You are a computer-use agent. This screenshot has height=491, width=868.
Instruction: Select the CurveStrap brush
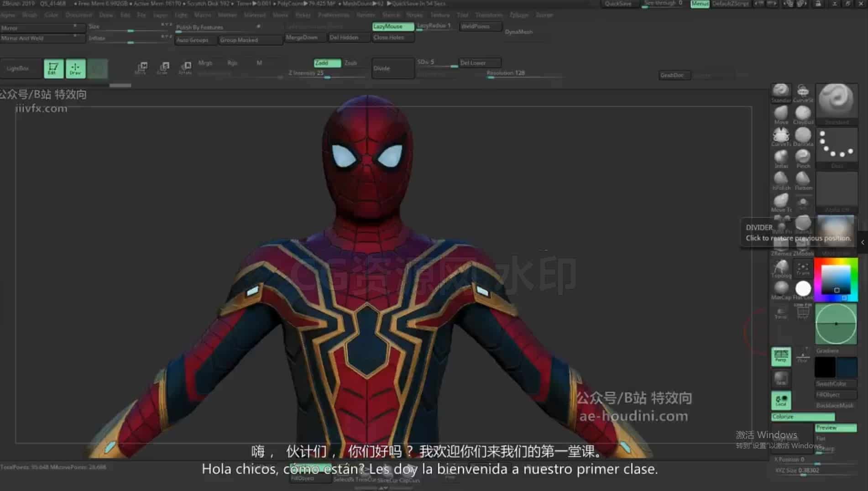803,93
